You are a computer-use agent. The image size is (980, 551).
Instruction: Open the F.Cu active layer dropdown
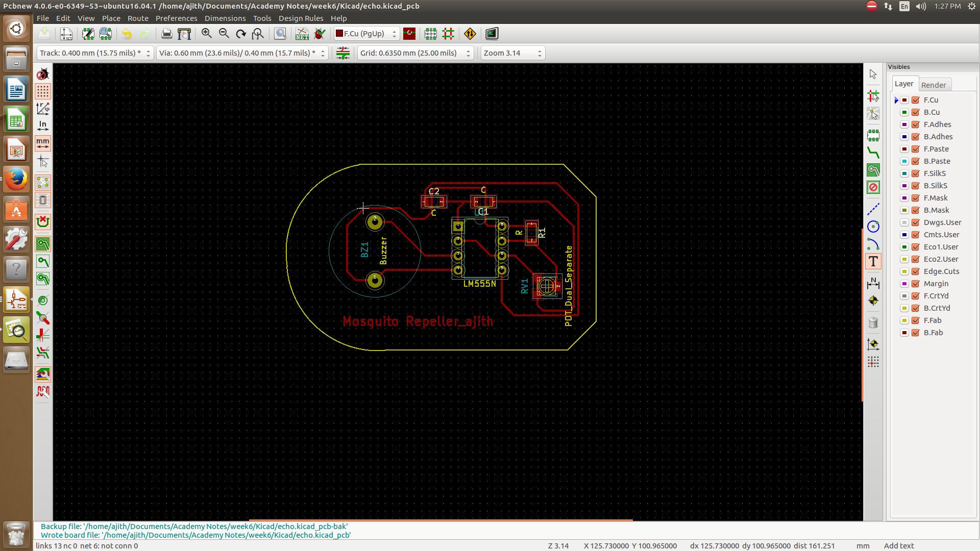(366, 34)
